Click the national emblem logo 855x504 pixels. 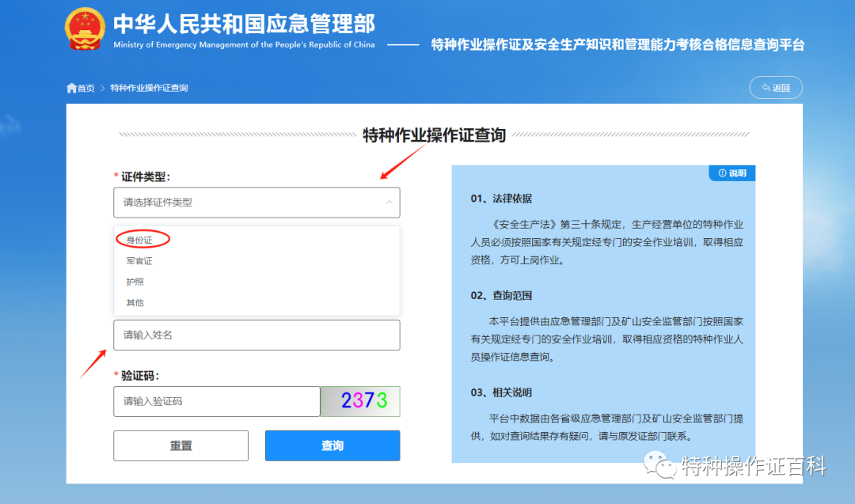click(x=85, y=28)
